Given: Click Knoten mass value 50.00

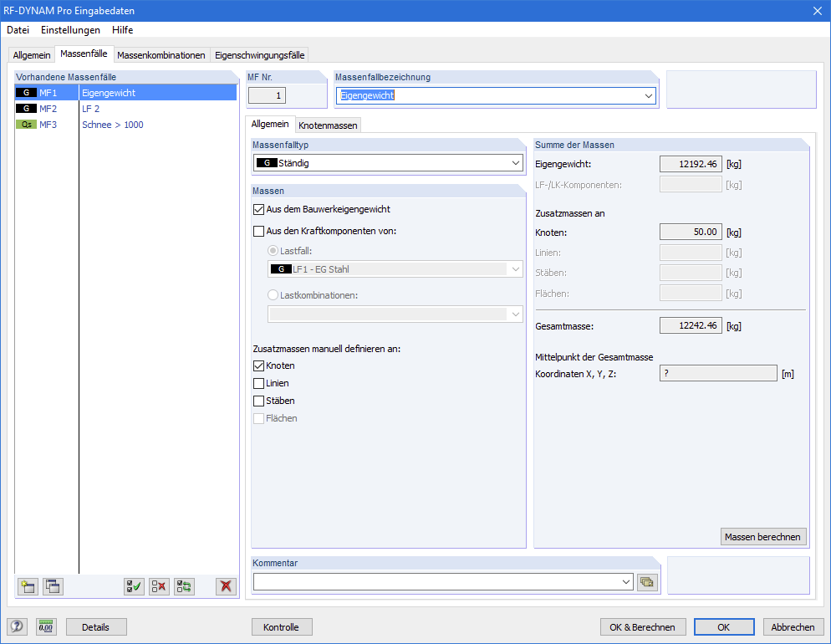Looking at the screenshot, I should click(691, 233).
